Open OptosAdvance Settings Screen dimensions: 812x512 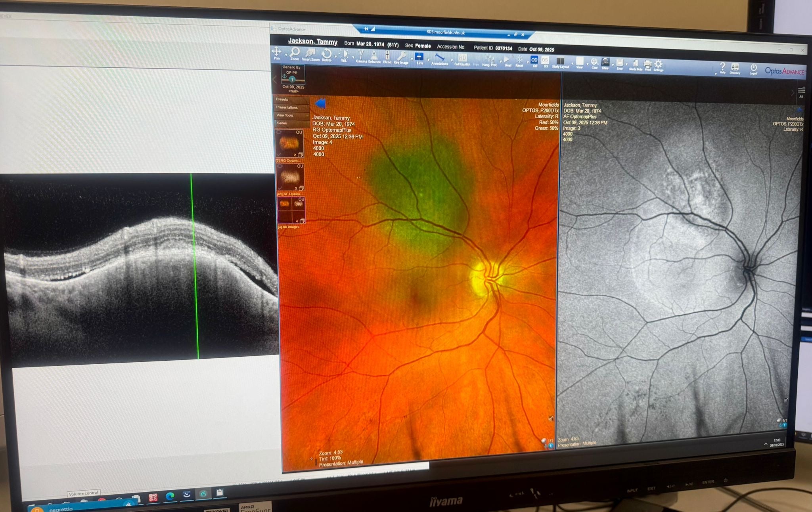point(658,63)
